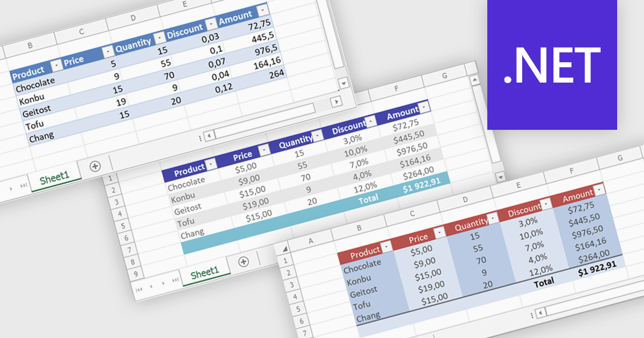Select the $19,00 cell in the purple table

[256, 204]
